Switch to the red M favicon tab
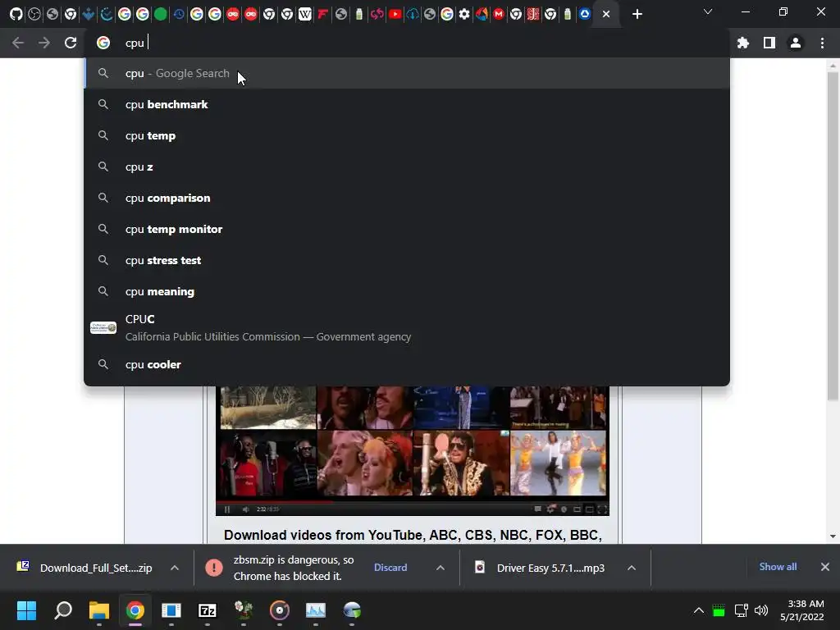 pos(499,15)
